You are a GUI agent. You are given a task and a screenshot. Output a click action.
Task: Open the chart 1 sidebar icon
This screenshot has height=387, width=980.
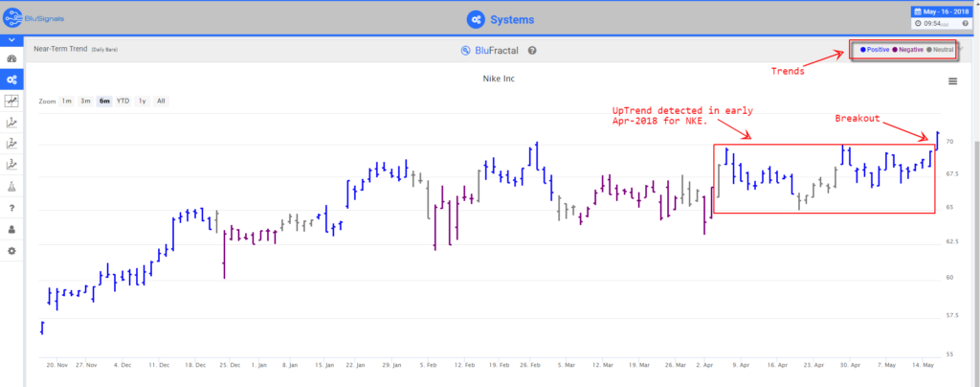(x=11, y=122)
